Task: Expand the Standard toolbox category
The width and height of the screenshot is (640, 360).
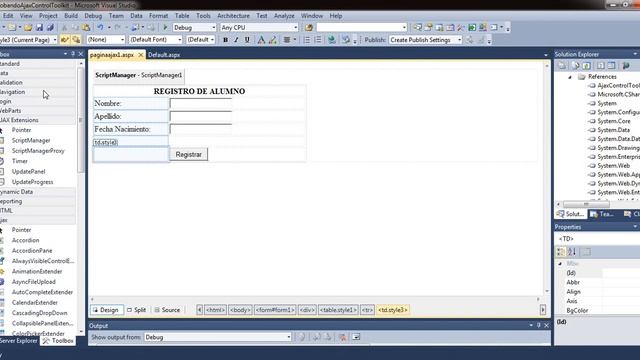Action: point(38,64)
